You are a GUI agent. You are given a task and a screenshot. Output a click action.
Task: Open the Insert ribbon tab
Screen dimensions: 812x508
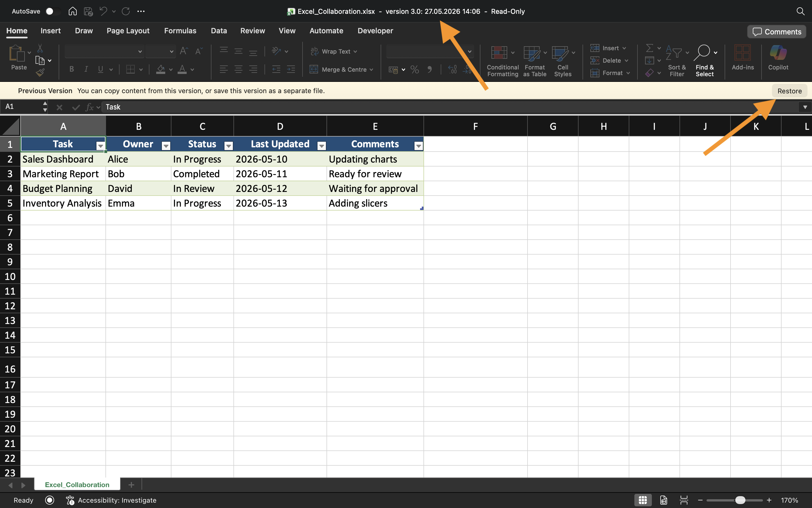point(51,30)
